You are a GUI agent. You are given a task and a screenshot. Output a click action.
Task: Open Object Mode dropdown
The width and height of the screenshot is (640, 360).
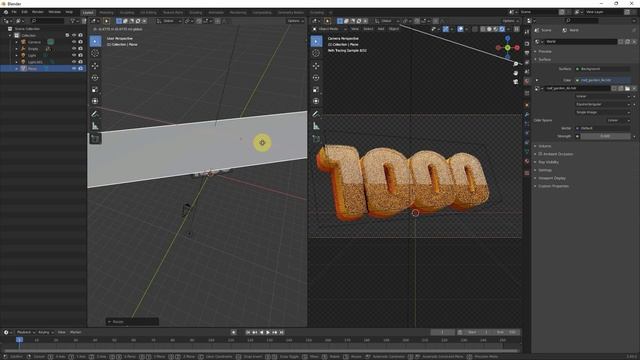(330, 29)
